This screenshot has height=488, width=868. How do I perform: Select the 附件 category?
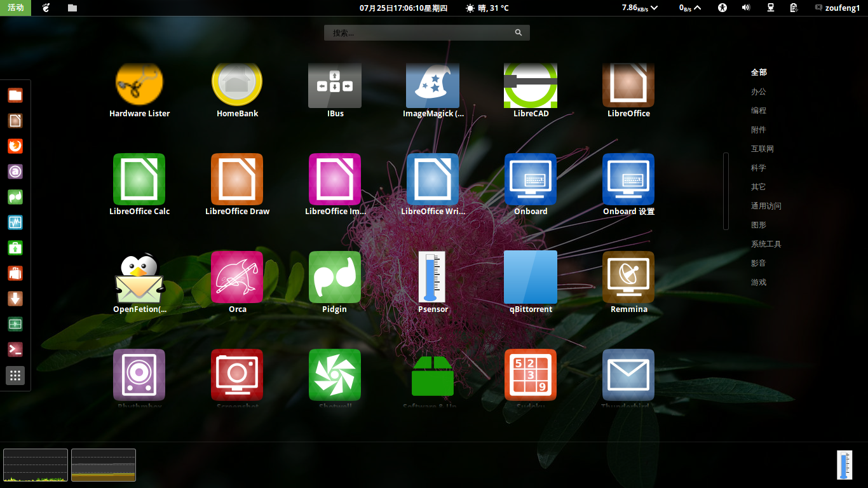pyautogui.click(x=759, y=130)
